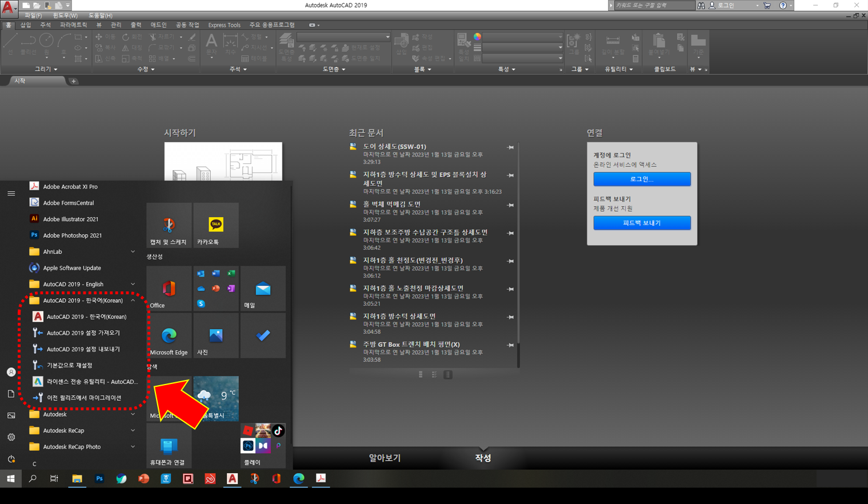
Task: Open the 도움말(H) menu
Action: point(101,15)
